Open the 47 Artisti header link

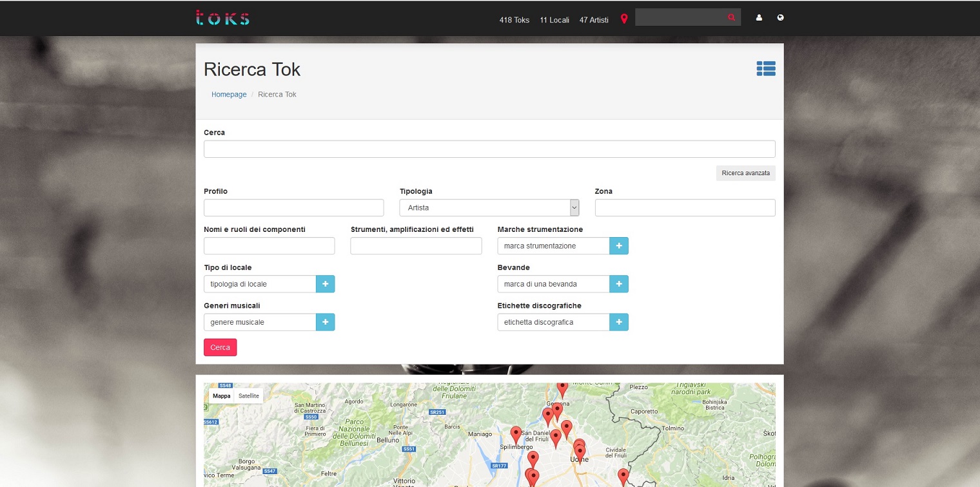tap(594, 20)
